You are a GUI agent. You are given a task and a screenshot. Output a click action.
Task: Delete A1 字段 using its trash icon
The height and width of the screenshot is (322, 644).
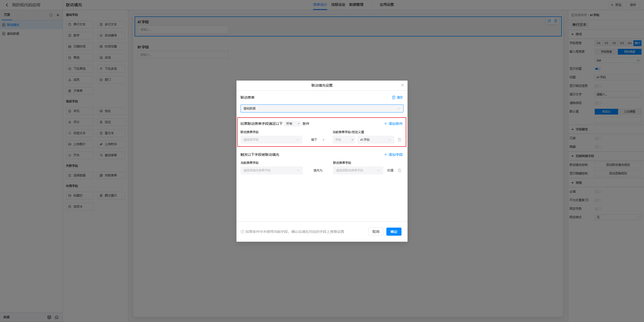(556, 21)
